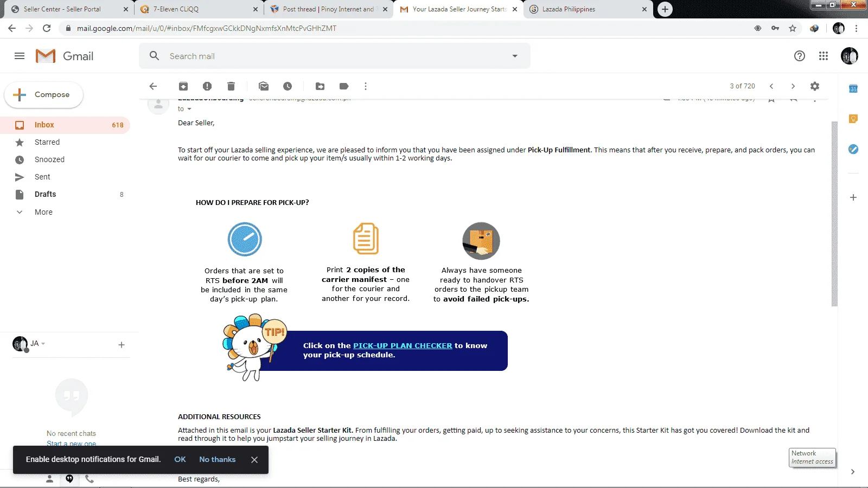This screenshot has height=488, width=868.
Task: Click into the Search mail field
Action: (334, 56)
